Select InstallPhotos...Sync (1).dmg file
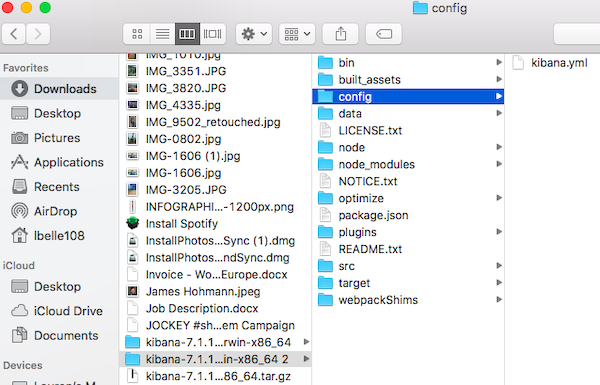 click(215, 241)
